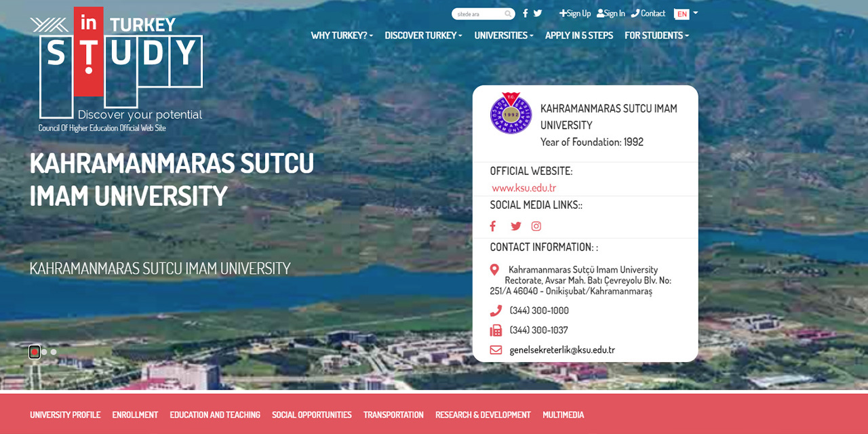Open Facebook from the top header icon
This screenshot has height=434, width=868.
click(x=525, y=13)
